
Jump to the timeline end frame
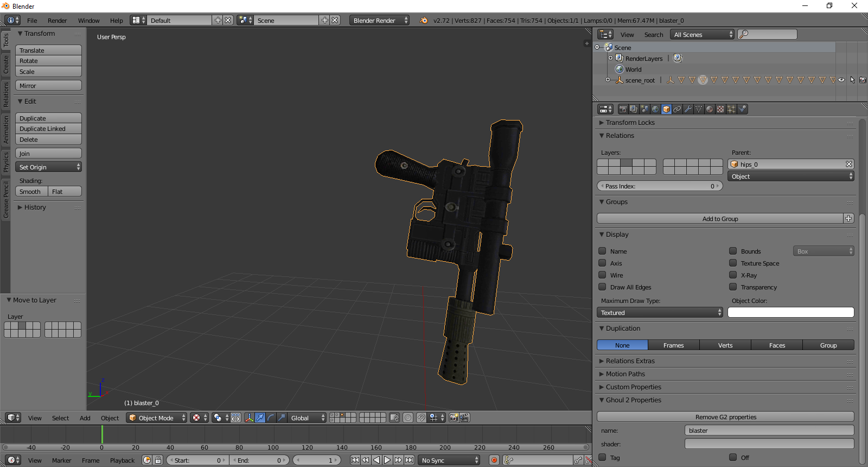(409, 460)
